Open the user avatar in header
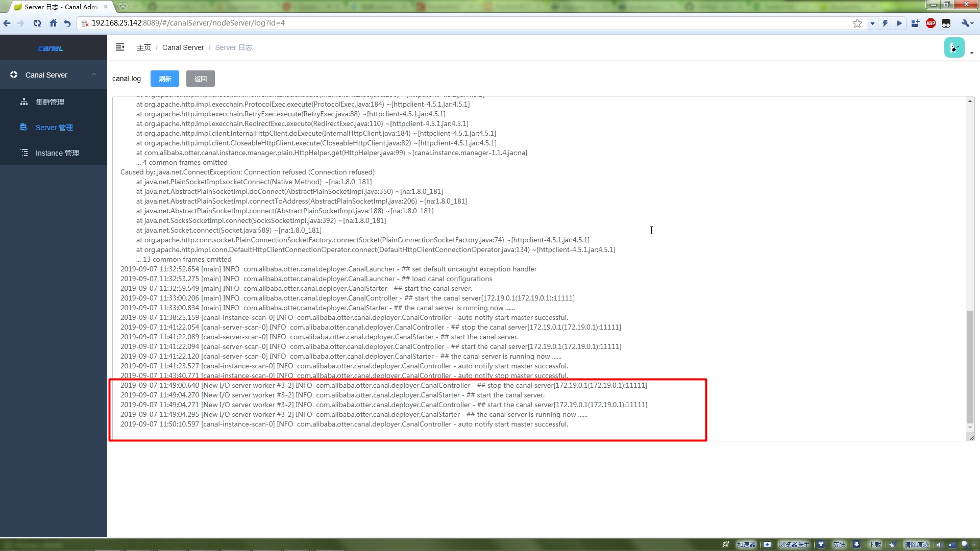This screenshot has height=551, width=980. coord(954,47)
